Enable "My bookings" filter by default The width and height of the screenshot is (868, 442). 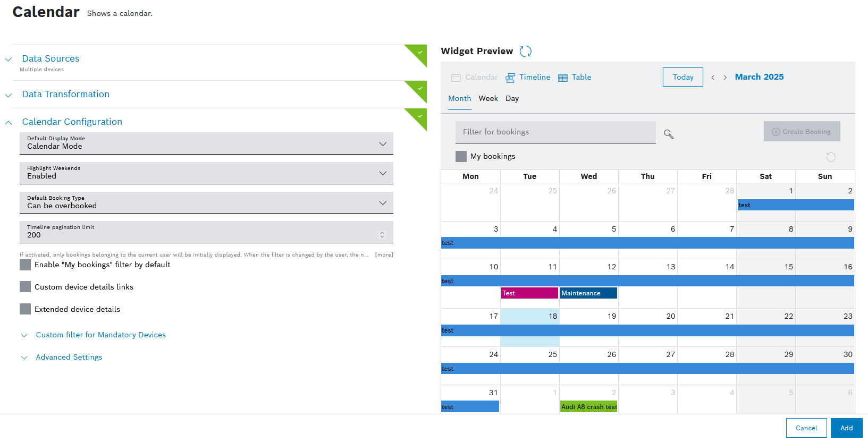click(26, 265)
